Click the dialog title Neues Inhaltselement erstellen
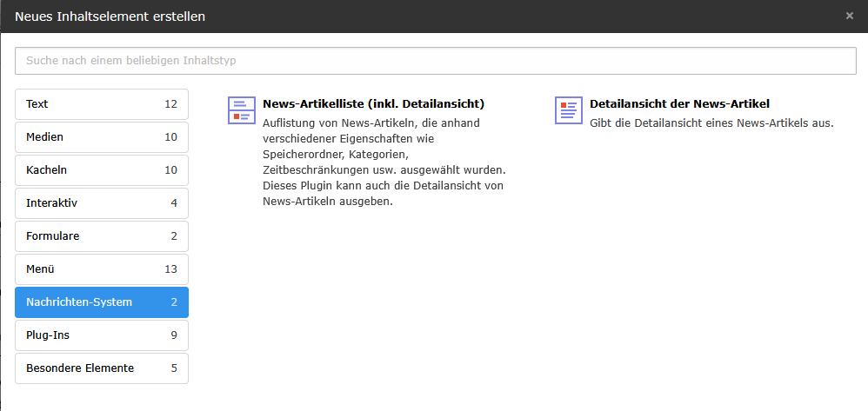The image size is (868, 411). click(x=110, y=16)
